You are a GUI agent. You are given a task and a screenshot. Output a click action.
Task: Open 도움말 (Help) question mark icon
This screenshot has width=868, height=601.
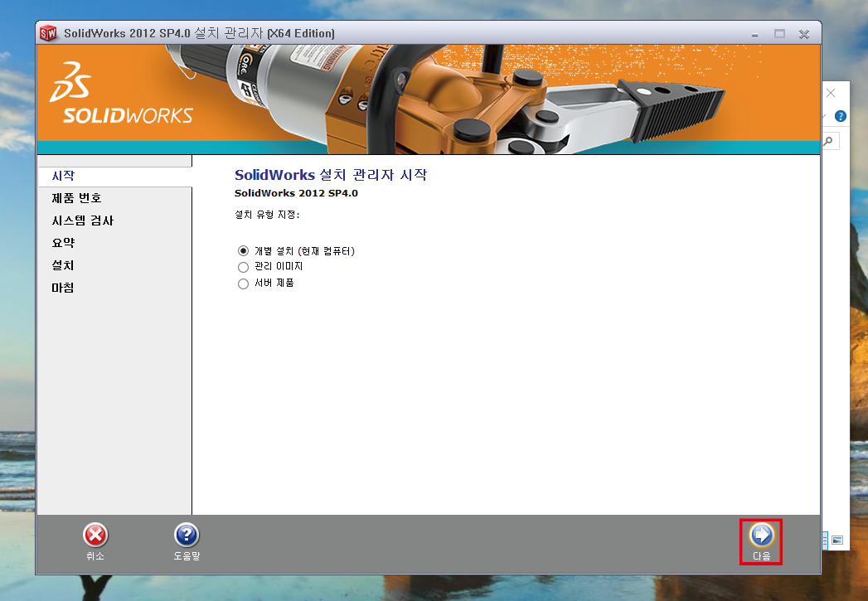tap(187, 536)
